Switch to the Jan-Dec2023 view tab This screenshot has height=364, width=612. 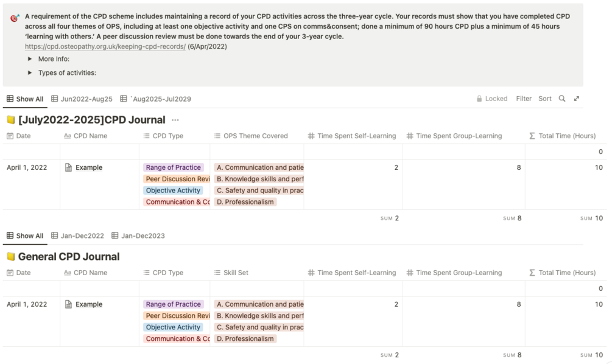tap(138, 236)
